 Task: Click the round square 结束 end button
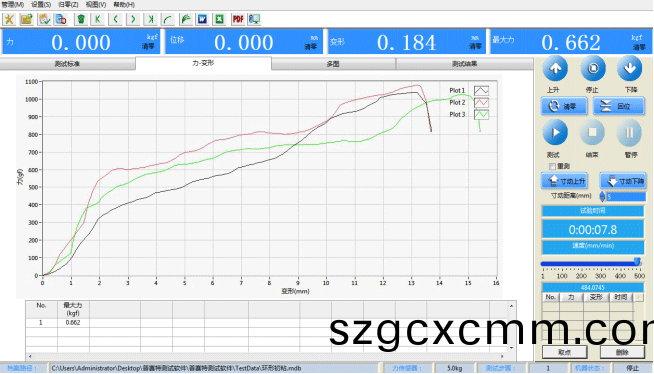pyautogui.click(x=592, y=133)
